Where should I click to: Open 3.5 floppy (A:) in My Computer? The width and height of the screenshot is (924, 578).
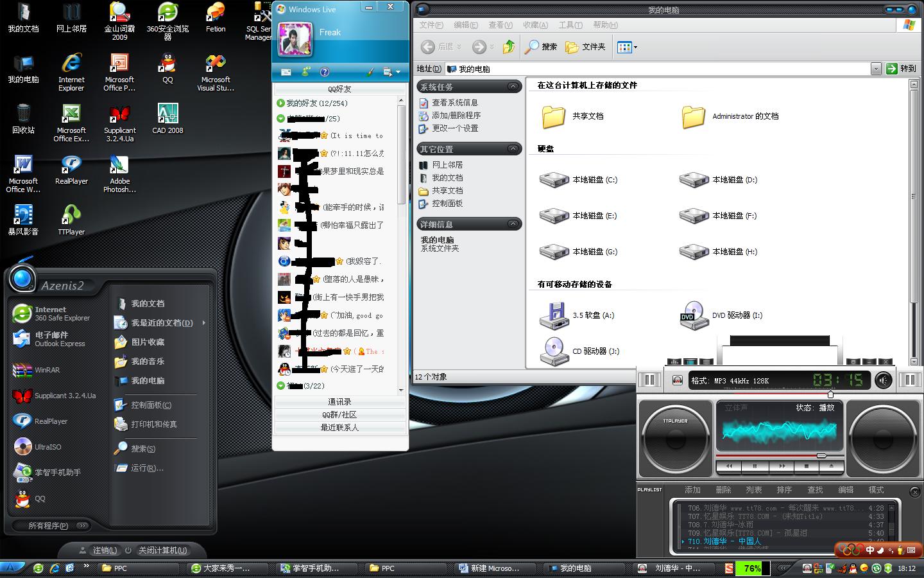point(576,315)
